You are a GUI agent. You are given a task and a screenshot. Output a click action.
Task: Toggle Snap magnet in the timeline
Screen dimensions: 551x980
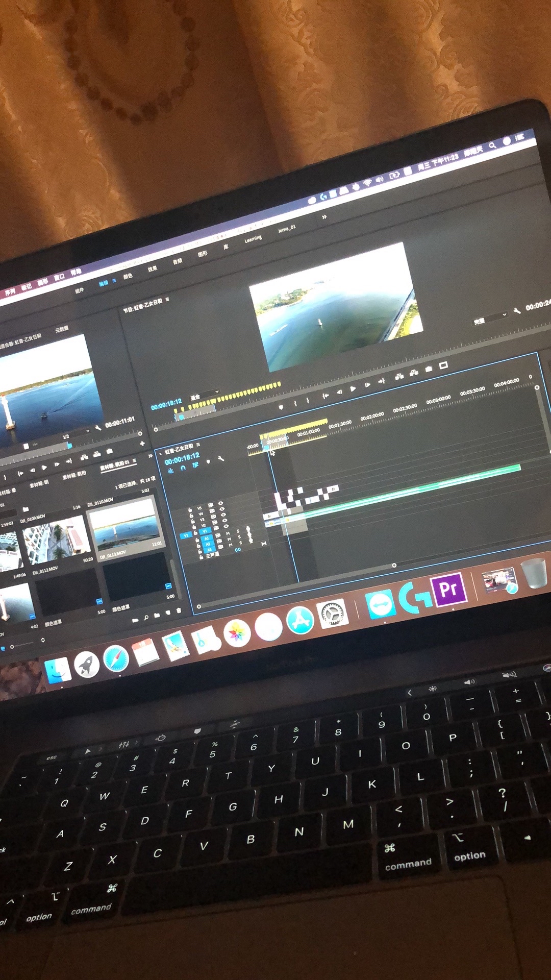coord(183,468)
